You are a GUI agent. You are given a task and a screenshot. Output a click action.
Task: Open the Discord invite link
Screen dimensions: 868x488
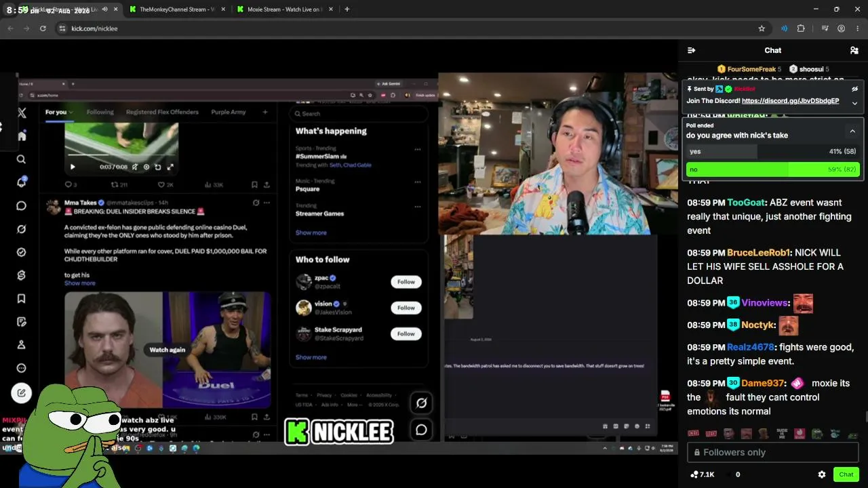click(790, 101)
